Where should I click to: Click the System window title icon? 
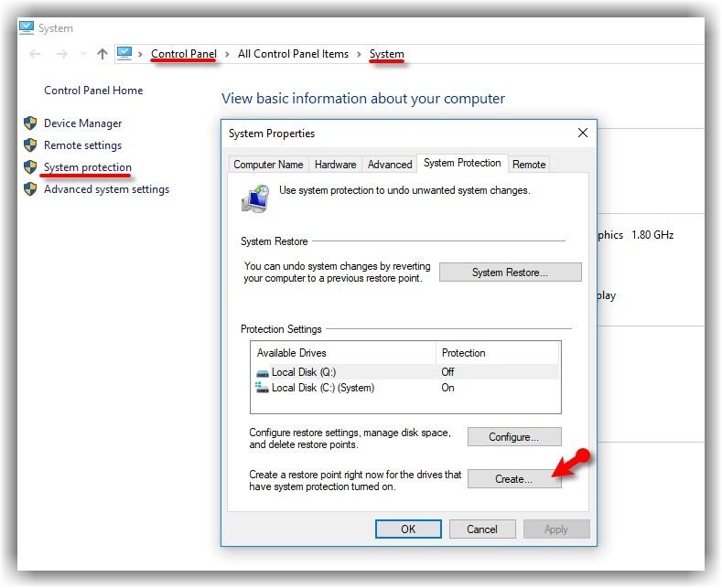pos(27,28)
